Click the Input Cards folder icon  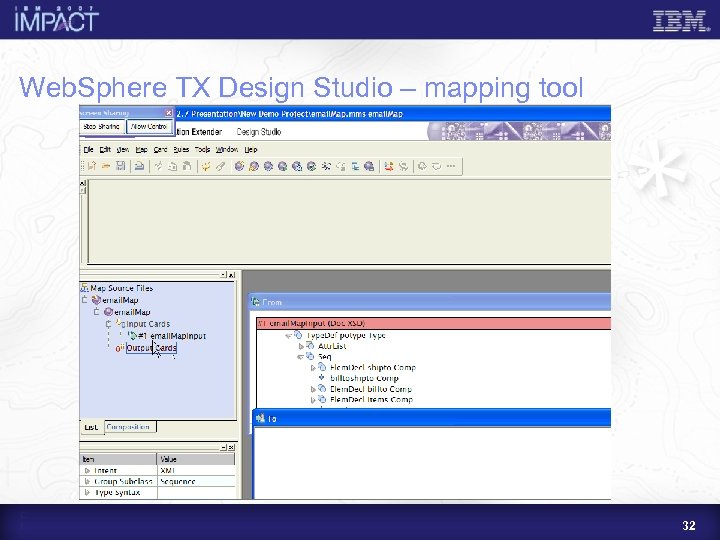pyautogui.click(x=120, y=324)
